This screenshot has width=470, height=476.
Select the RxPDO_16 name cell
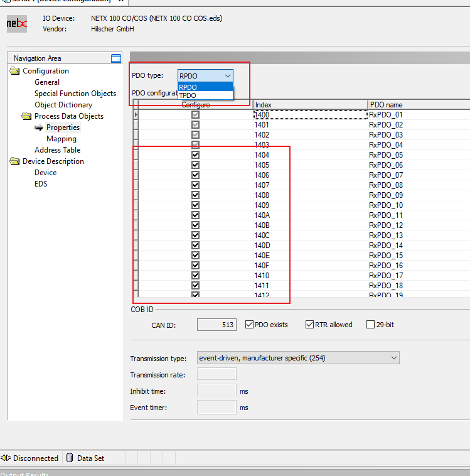[419, 266]
